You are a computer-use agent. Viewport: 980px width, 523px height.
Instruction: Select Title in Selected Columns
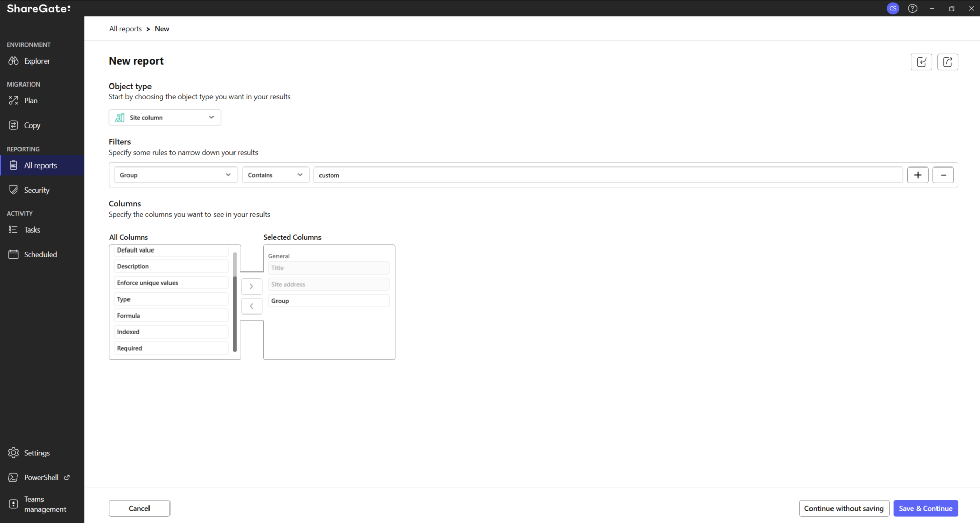329,268
